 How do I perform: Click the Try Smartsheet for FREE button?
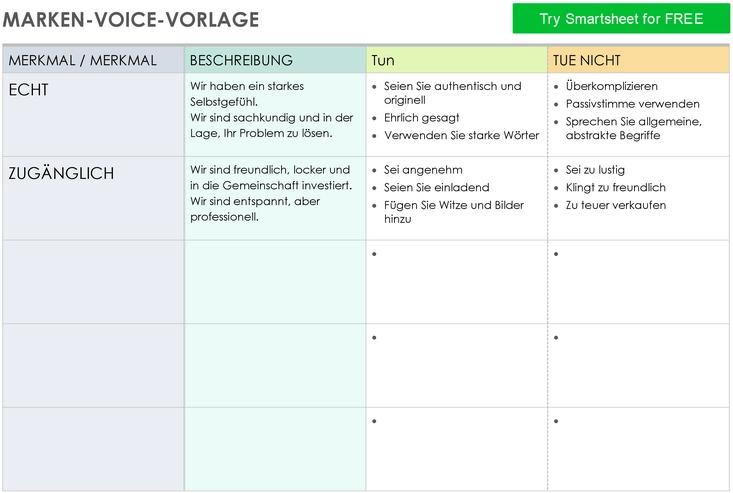coord(621,19)
